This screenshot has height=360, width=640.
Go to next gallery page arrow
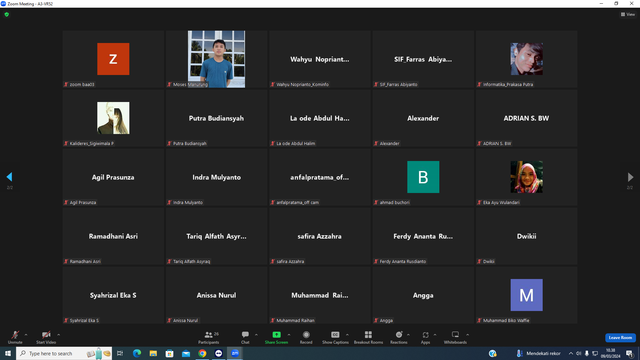pyautogui.click(x=630, y=177)
